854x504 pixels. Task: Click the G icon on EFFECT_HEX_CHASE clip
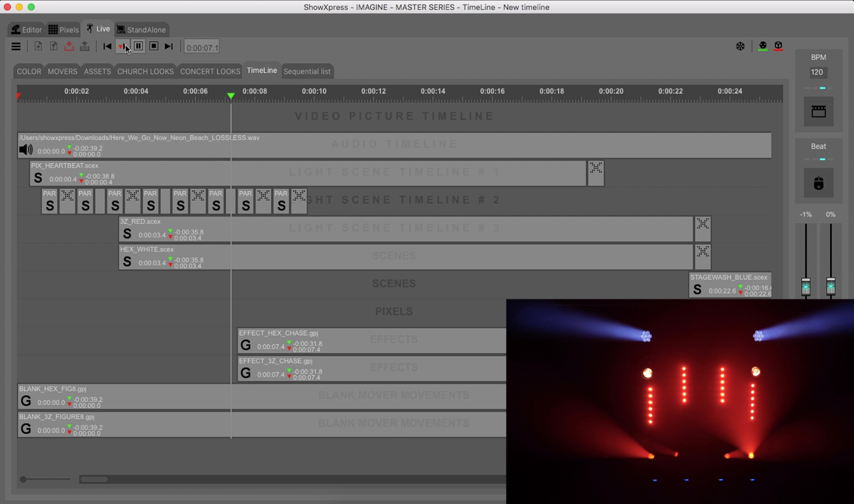pos(246,345)
